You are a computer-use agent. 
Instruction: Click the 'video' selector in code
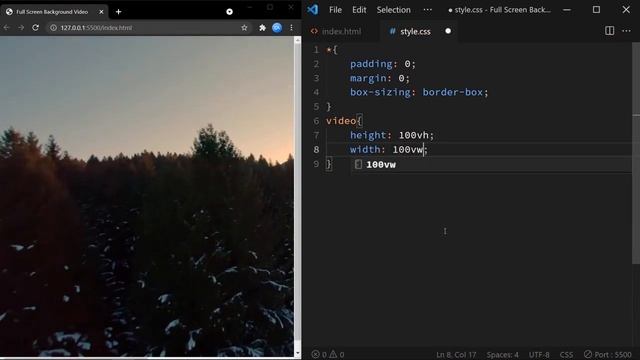341,121
